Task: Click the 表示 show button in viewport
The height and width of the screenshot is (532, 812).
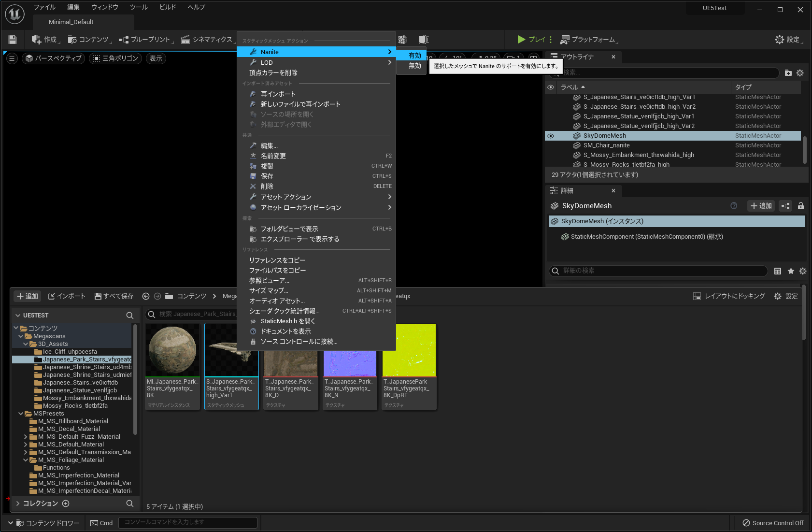Action: pyautogui.click(x=156, y=58)
